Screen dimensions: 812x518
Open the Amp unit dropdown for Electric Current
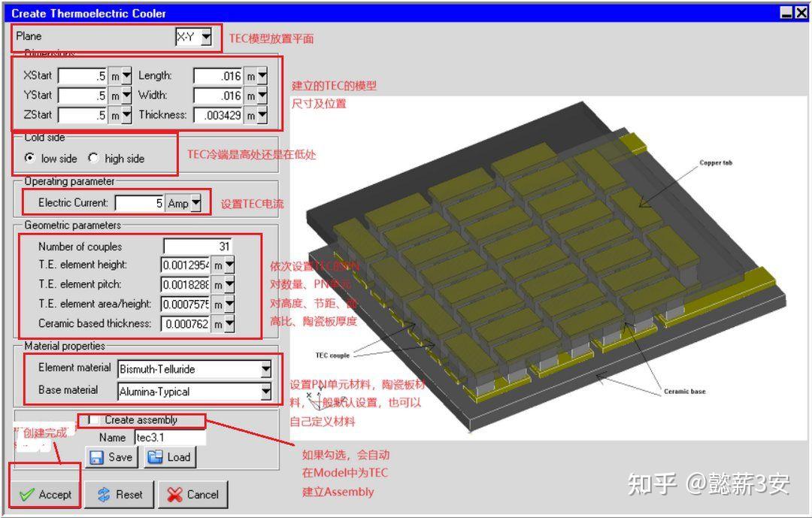click(x=196, y=203)
